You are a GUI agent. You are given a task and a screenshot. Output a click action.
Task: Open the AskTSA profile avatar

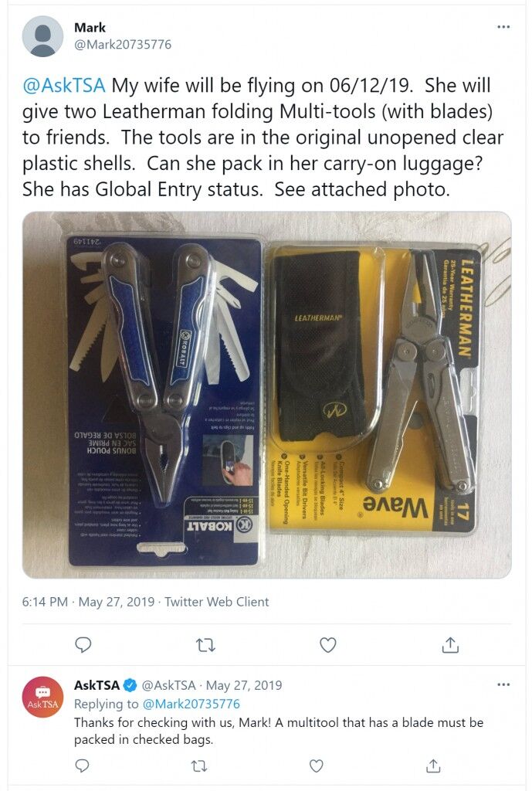[42, 697]
